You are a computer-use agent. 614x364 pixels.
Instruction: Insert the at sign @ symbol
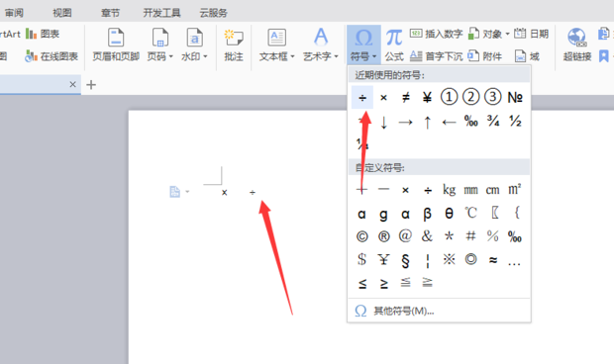406,236
